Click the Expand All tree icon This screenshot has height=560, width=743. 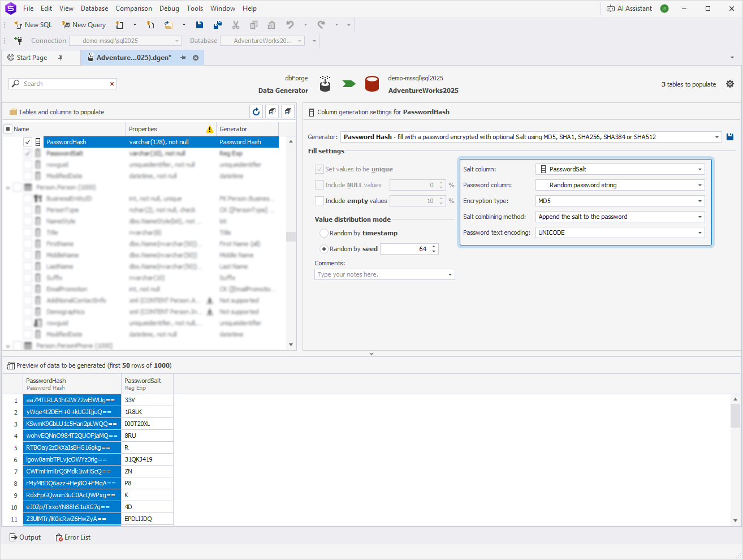[272, 112]
